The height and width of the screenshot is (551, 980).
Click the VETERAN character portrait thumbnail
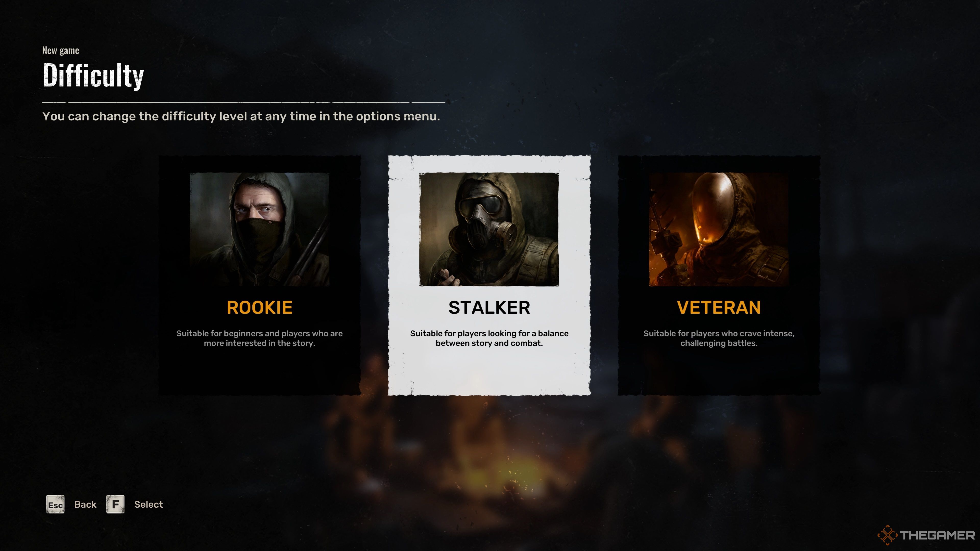pos(719,229)
